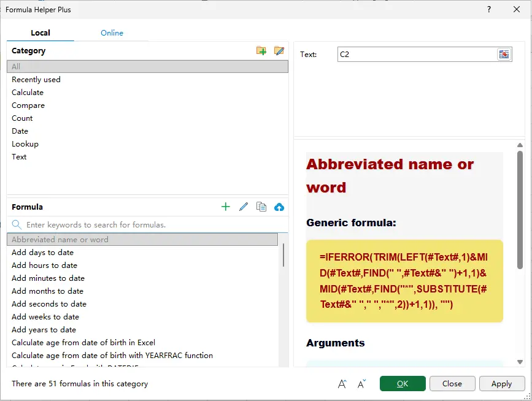Click the OK button
Viewport: 532px width, 401px height.
pyautogui.click(x=403, y=383)
